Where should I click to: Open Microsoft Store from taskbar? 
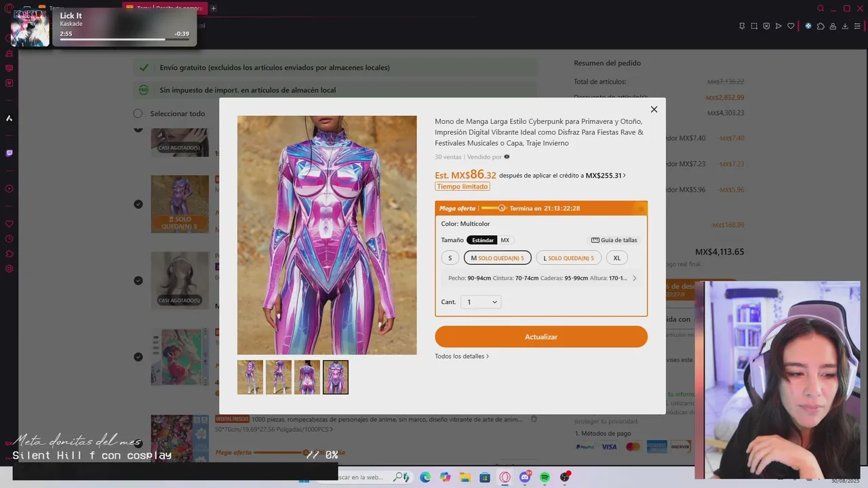click(x=485, y=477)
